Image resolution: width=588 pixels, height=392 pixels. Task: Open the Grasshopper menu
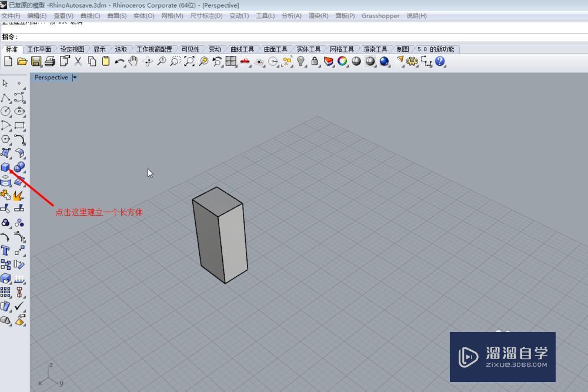point(380,16)
